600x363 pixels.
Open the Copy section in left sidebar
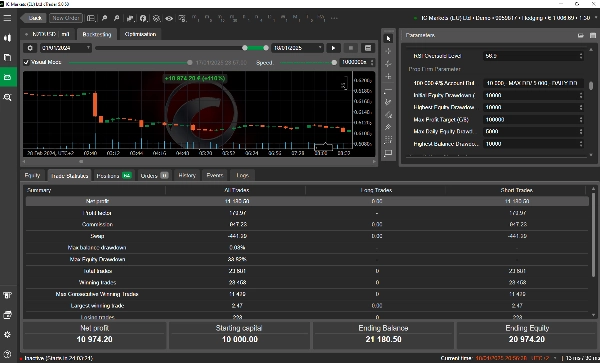[x=8, y=57]
